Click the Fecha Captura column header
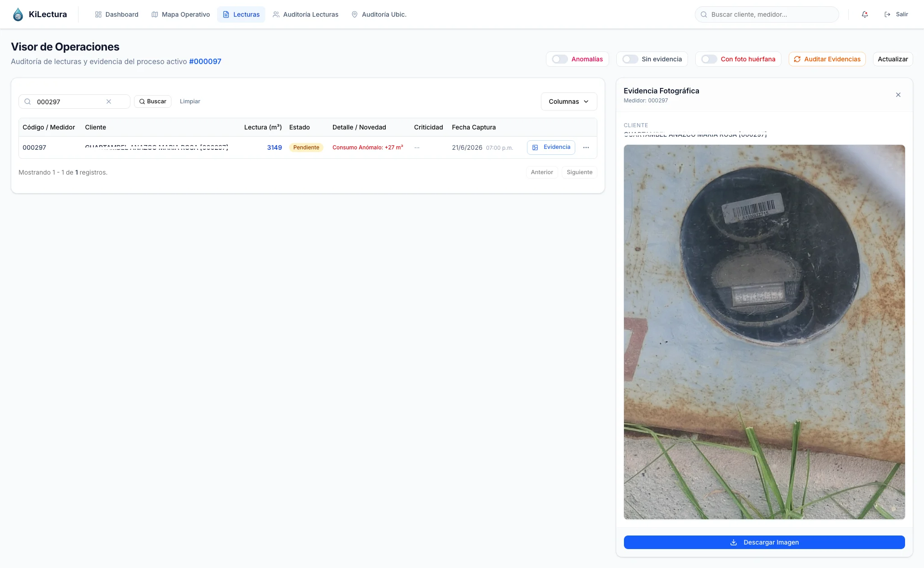Viewport: 924px width, 568px height. click(x=474, y=127)
